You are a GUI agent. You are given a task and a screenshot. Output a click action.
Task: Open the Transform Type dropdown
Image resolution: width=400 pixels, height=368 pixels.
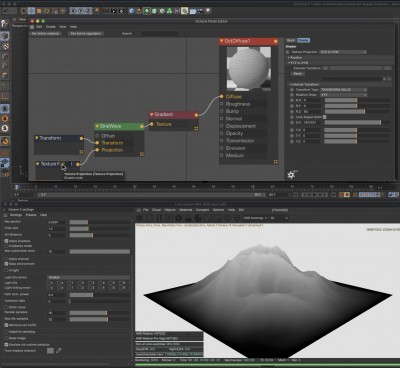pyautogui.click(x=343, y=90)
